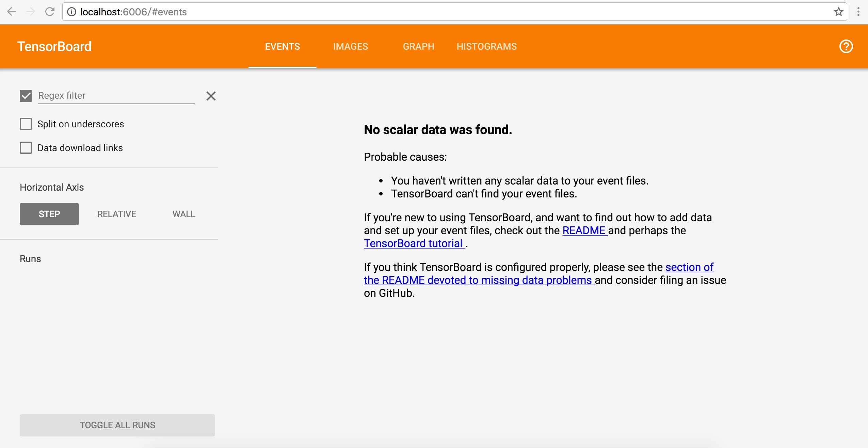This screenshot has width=868, height=448.
Task: Reload the page with refresh icon
Action: [50, 12]
